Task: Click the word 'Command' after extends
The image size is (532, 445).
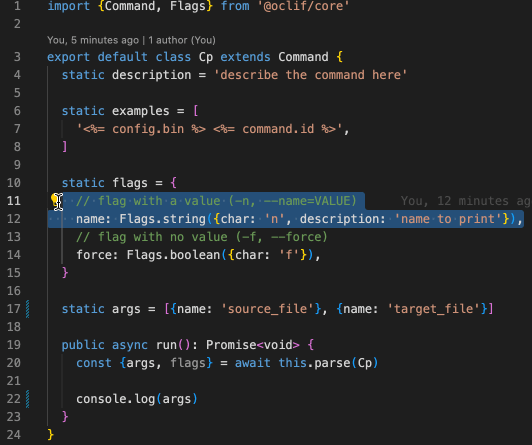Action: click(x=303, y=57)
